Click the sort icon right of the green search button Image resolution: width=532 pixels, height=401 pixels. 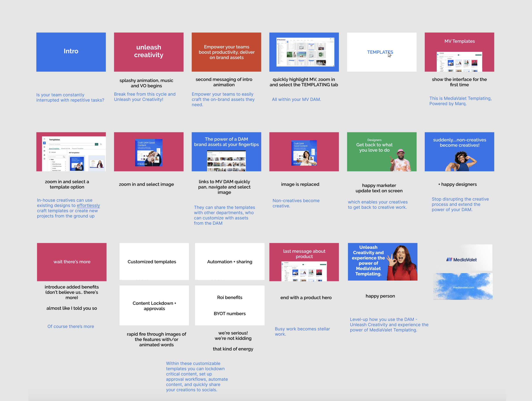(x=101, y=144)
